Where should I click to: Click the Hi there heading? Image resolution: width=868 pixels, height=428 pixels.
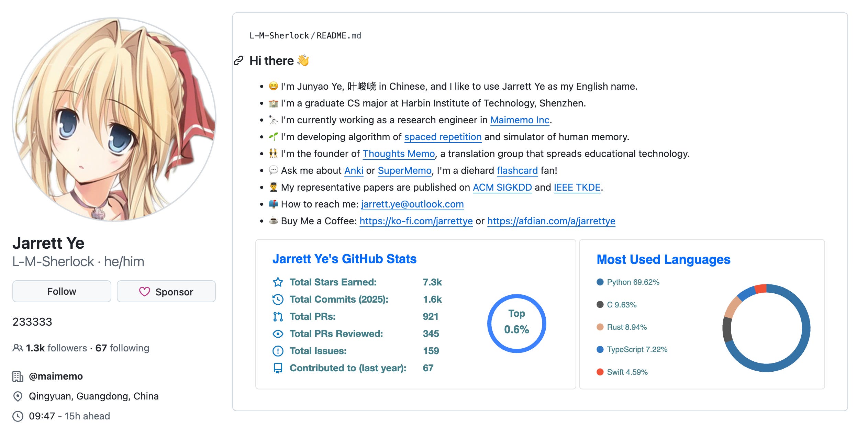279,61
